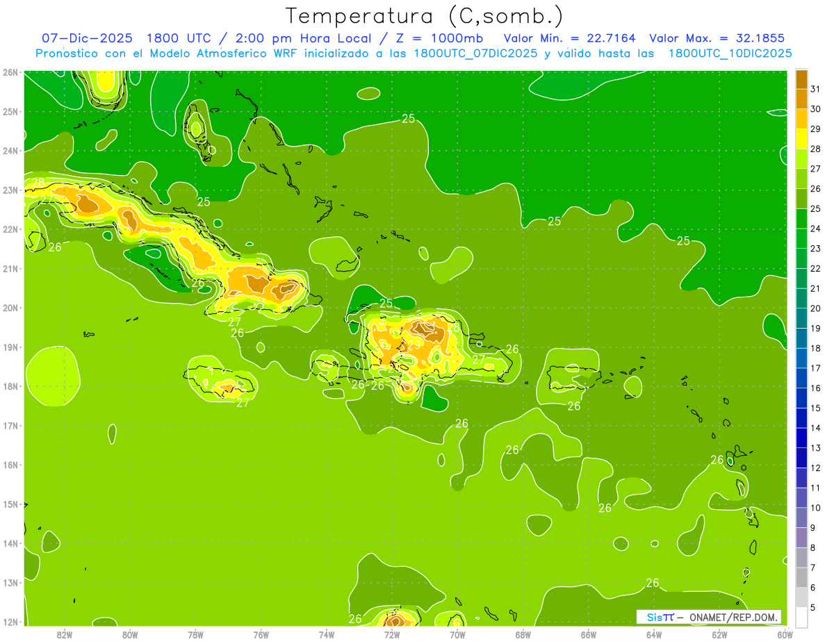This screenshot has width=834, height=644.
Task: Click the '82W' longitude axis label
Action: [x=64, y=634]
